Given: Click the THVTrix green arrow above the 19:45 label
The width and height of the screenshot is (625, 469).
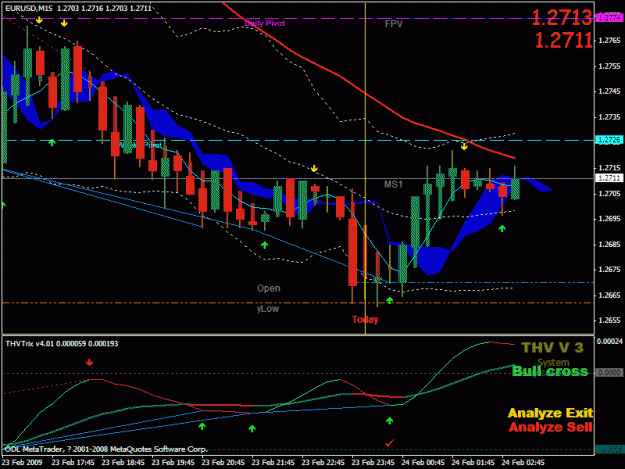Looking at the screenshot, I should (202, 426).
